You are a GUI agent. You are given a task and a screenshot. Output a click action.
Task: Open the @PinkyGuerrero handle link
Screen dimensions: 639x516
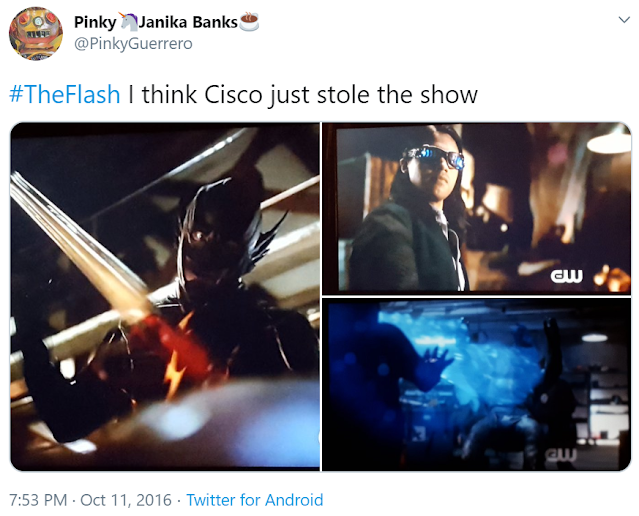[x=133, y=44]
